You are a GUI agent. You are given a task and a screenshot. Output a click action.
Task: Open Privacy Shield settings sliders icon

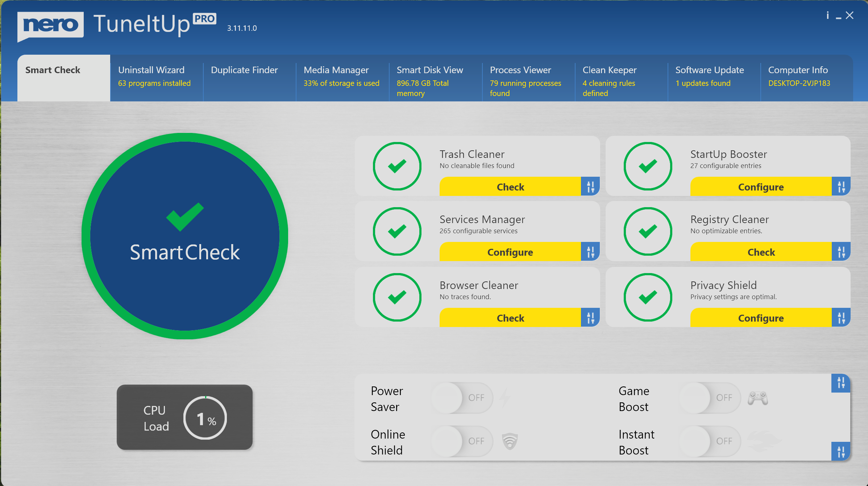coord(841,318)
